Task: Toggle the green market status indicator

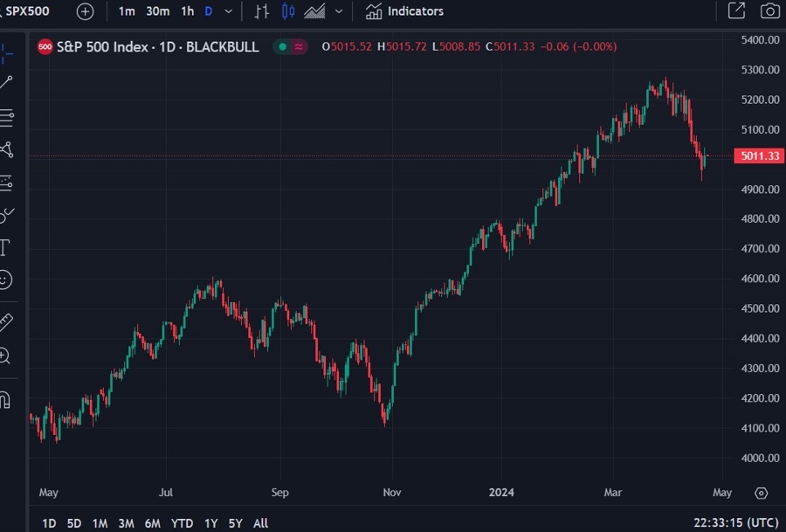Action: (x=282, y=46)
